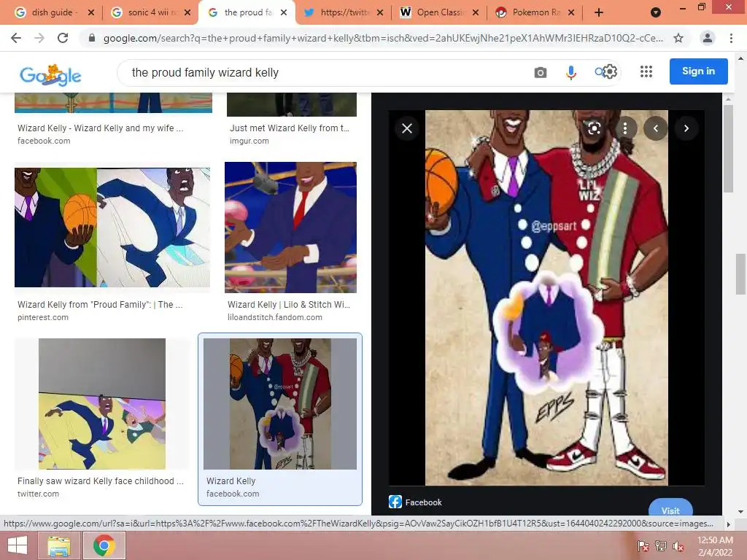Click the muted volume tray icon

point(678,546)
